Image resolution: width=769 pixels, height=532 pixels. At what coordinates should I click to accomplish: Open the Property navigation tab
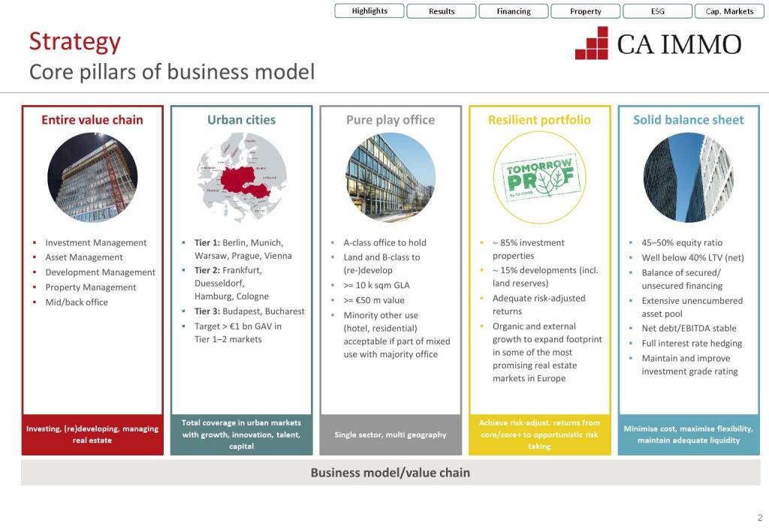586,11
